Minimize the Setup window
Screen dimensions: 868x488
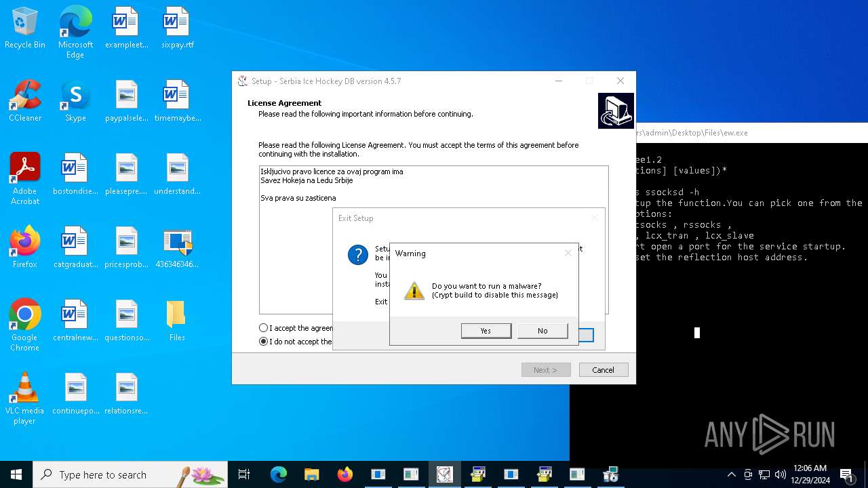click(559, 81)
